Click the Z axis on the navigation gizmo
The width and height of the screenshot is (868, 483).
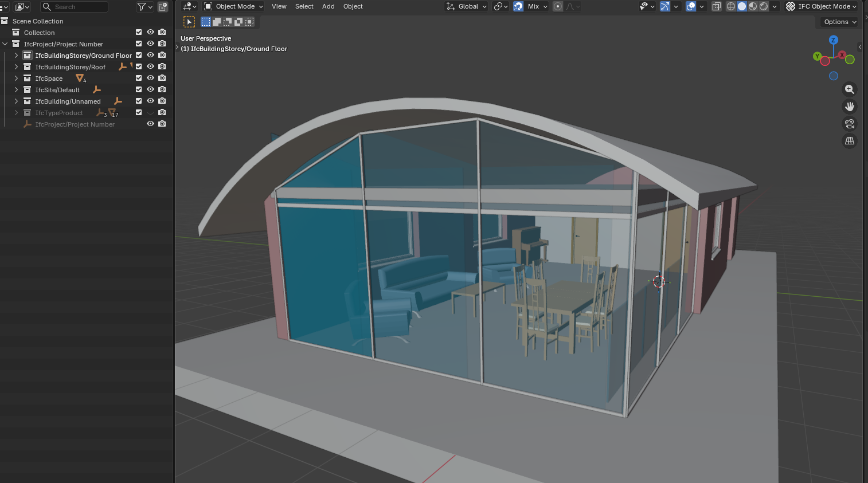tap(832, 40)
